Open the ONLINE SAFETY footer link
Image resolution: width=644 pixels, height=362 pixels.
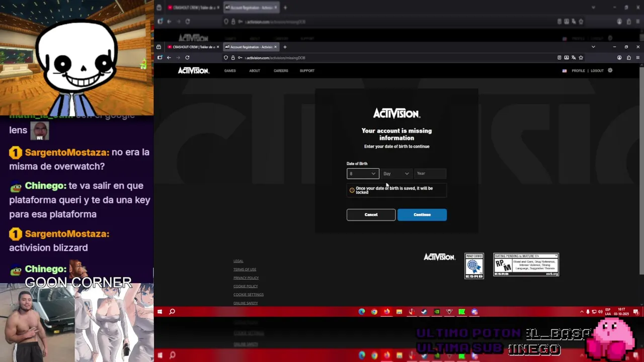coord(246,303)
